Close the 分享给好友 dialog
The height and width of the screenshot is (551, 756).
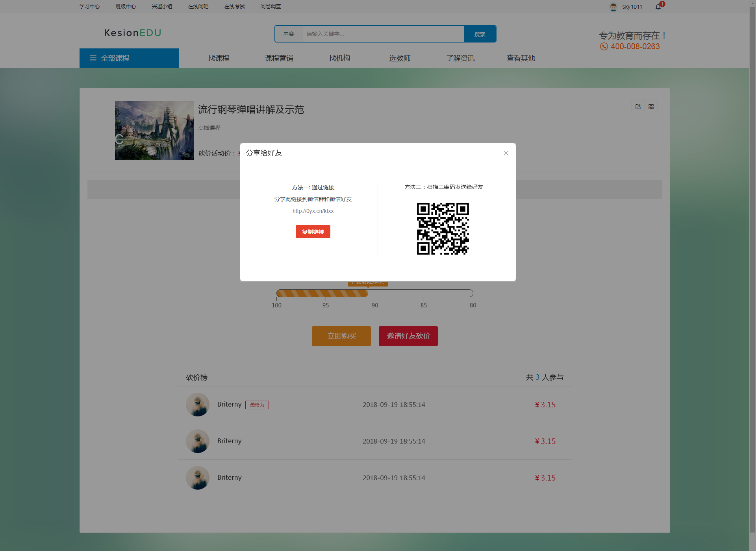506,153
